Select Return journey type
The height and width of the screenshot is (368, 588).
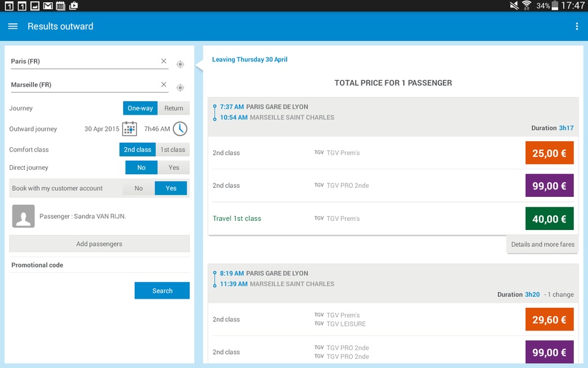coord(173,108)
